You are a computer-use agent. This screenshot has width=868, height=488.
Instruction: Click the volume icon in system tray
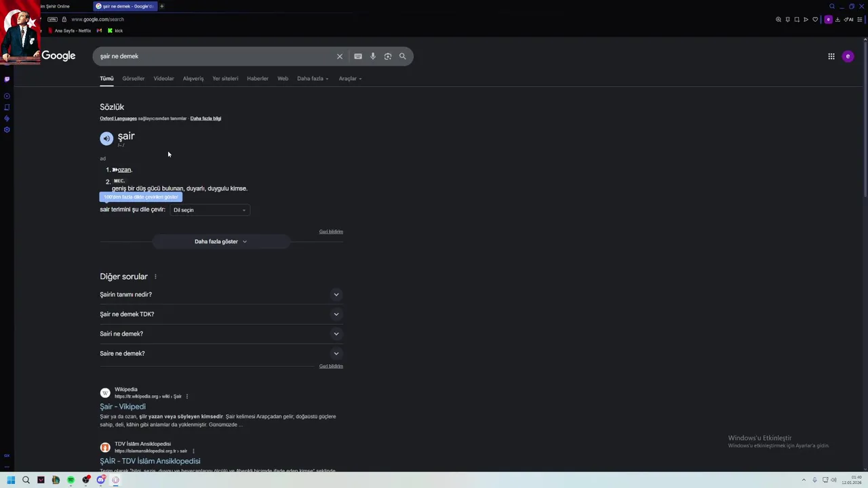(834, 480)
